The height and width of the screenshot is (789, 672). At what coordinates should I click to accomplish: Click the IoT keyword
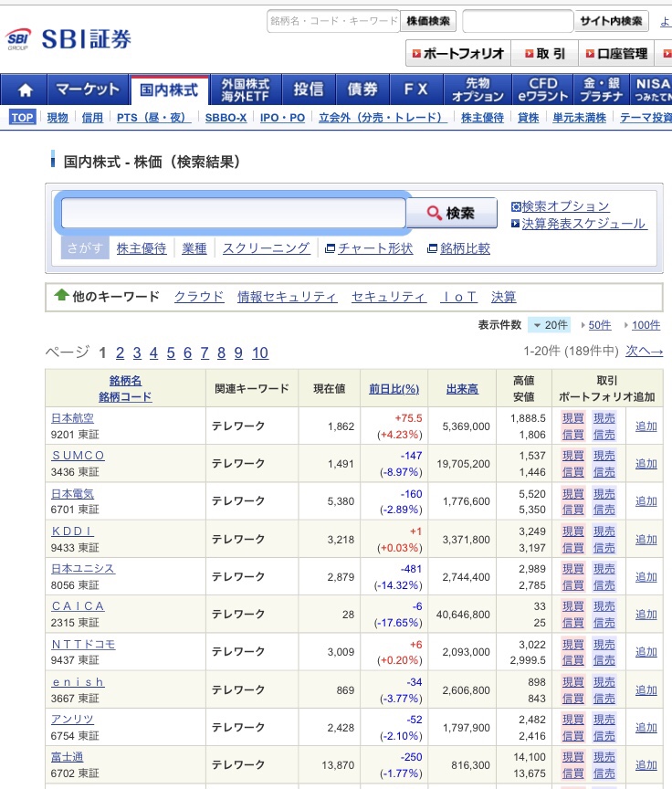tap(458, 297)
